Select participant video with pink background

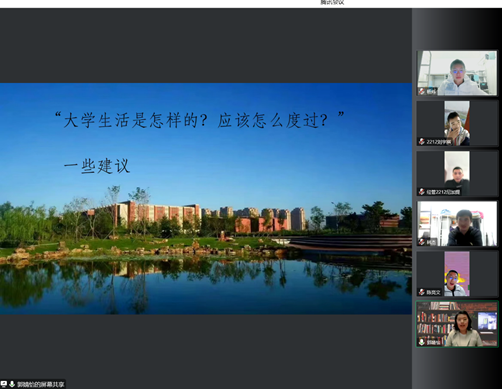[x=457, y=274]
